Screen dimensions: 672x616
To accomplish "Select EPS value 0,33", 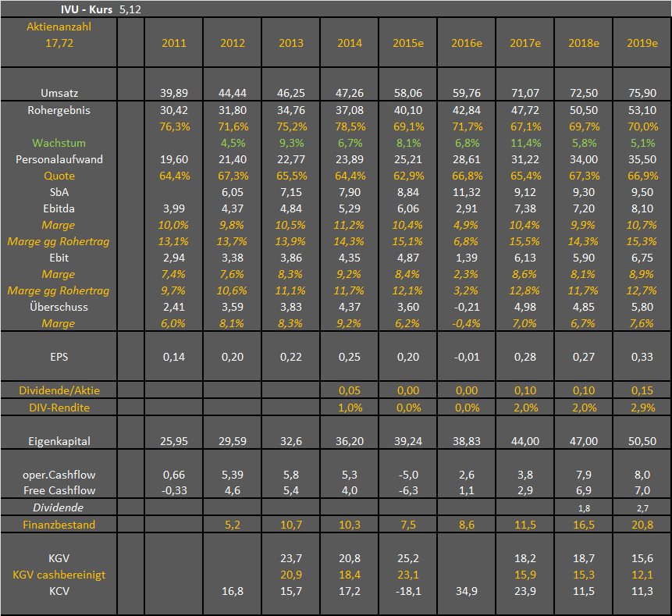I will point(642,357).
